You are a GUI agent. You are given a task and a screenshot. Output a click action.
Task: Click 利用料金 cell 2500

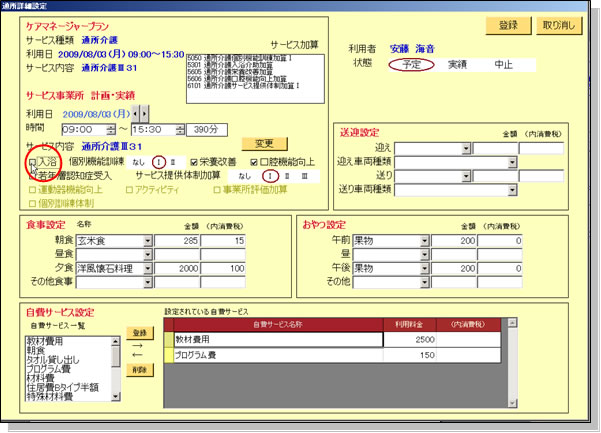point(410,340)
